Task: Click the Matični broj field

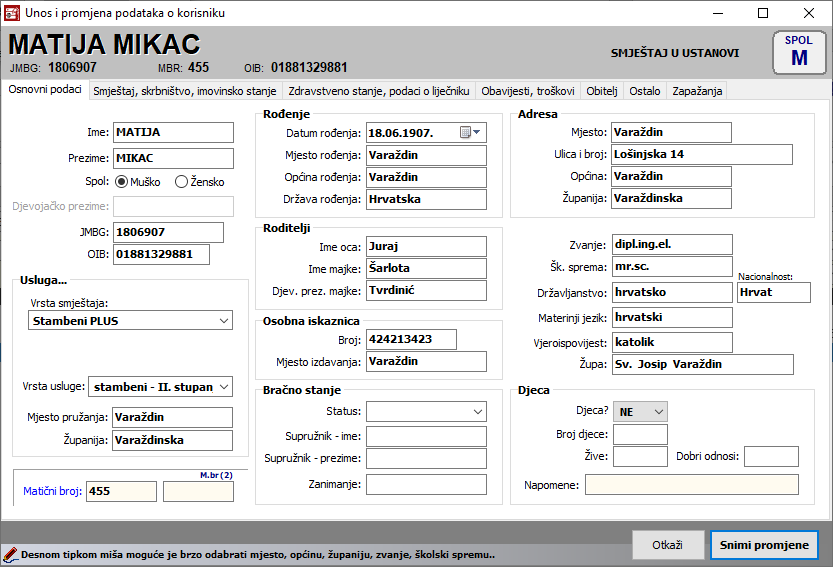Action: 121,492
